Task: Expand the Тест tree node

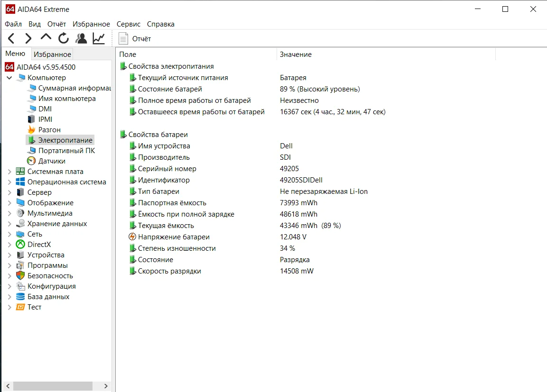Action: tap(9, 307)
